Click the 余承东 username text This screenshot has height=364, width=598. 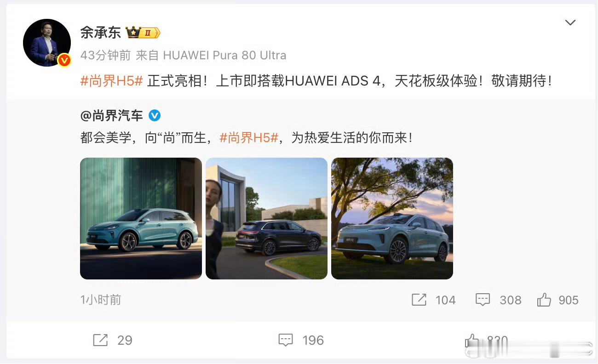100,33
